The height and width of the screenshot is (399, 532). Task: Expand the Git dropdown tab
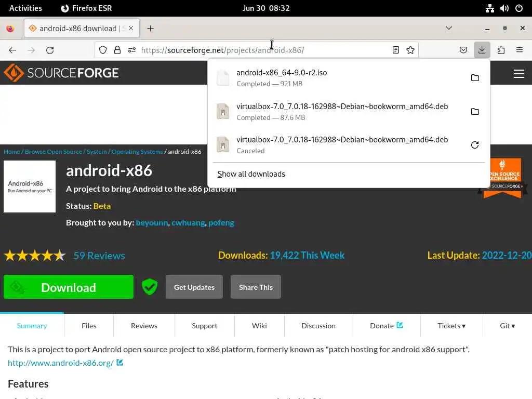pos(507,326)
